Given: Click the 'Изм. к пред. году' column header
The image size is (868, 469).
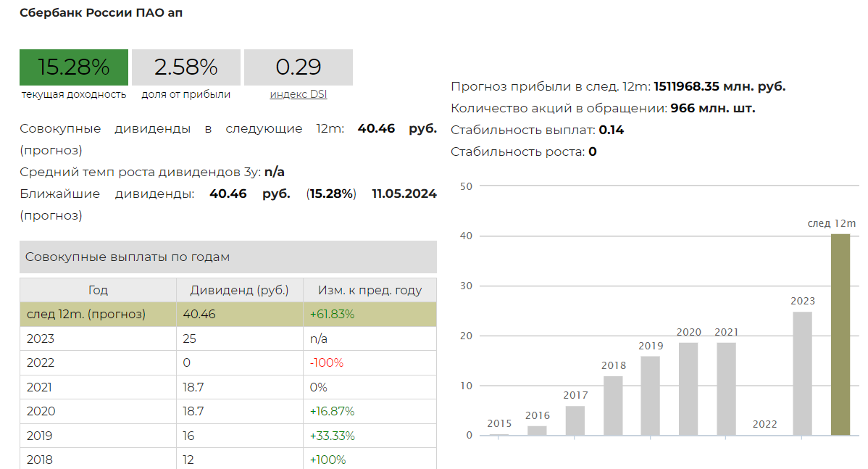Looking at the screenshot, I should point(370,290).
